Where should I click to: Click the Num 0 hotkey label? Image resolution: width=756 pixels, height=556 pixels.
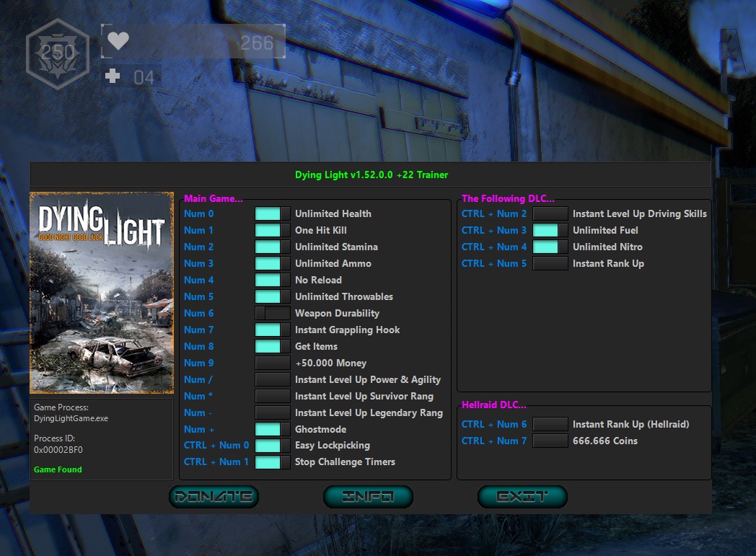pyautogui.click(x=198, y=213)
